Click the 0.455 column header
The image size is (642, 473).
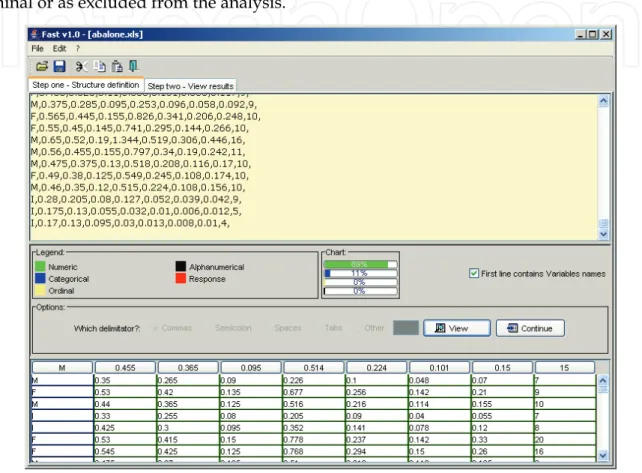[125, 368]
